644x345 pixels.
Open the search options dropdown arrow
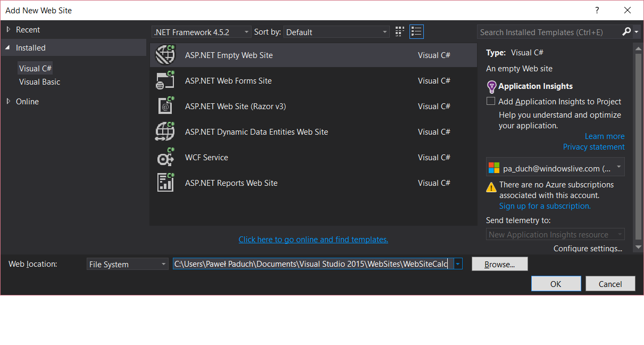[x=637, y=32]
